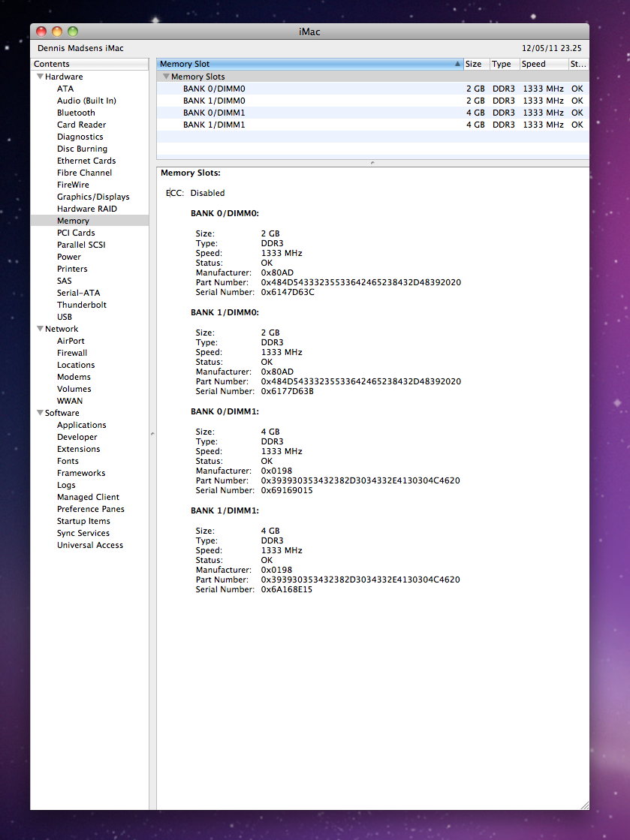This screenshot has height=840, width=630.
Task: Select Locations under Network
Action: point(76,365)
